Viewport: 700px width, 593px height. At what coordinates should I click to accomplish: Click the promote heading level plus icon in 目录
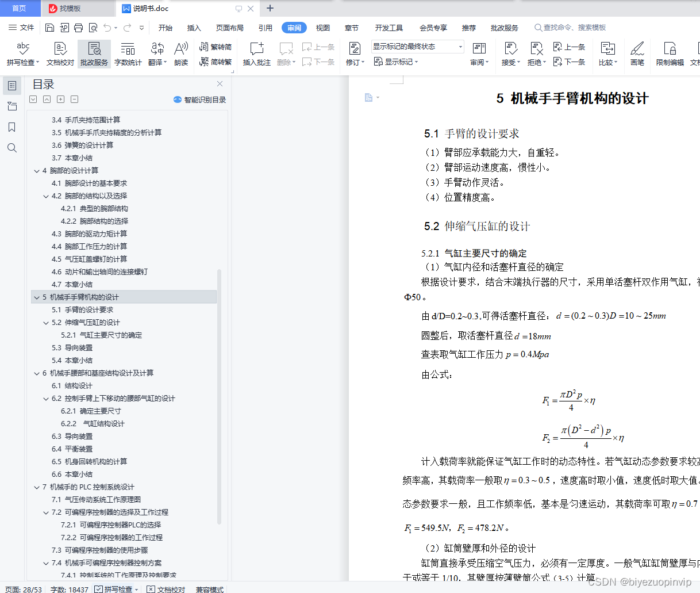60,100
